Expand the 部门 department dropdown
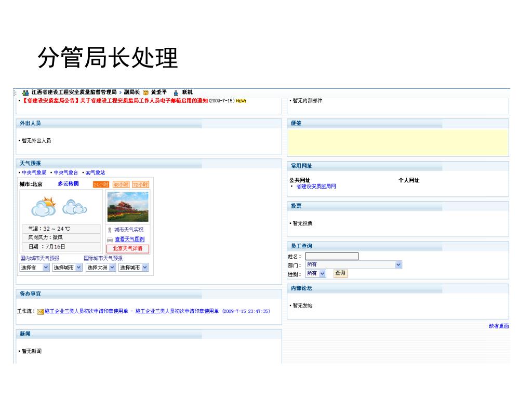Viewport: 532px width, 399px height. tap(354, 264)
